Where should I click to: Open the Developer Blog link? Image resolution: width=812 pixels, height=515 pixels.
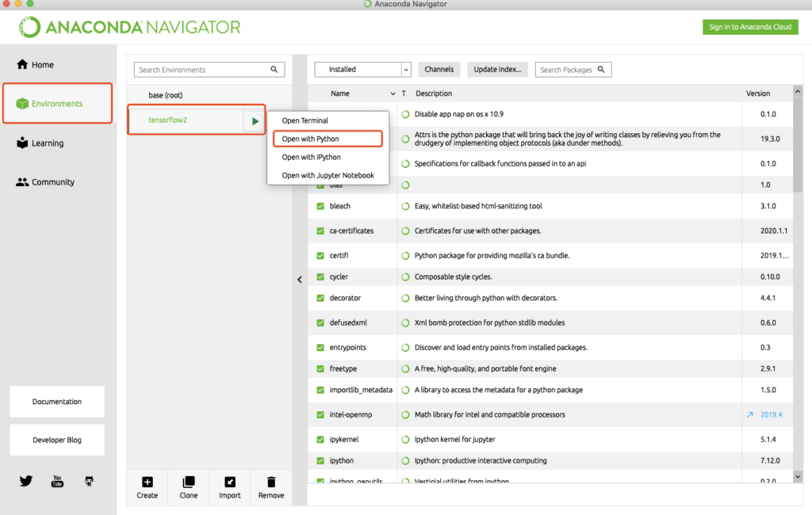(57, 440)
